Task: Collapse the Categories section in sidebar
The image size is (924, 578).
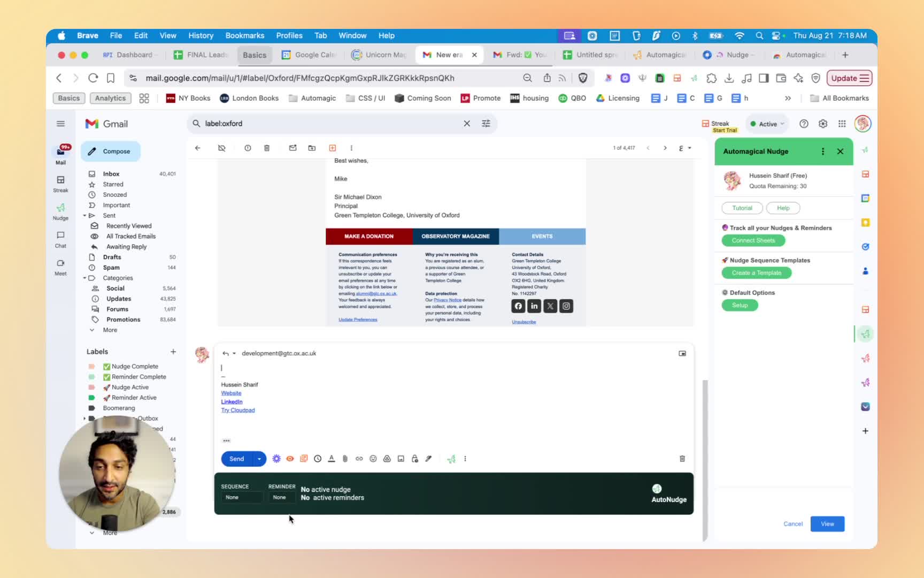Action: [x=84, y=278]
